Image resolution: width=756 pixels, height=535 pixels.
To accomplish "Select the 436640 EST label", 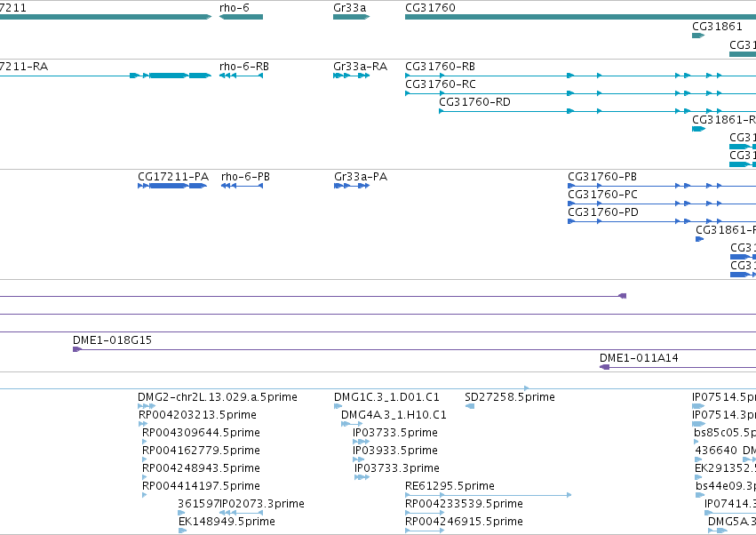I will [716, 451].
